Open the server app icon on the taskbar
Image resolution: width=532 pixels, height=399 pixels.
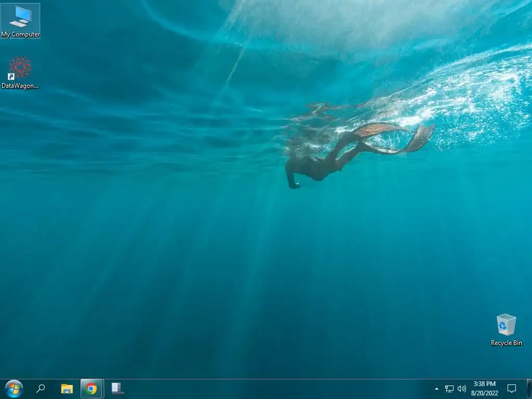click(117, 389)
